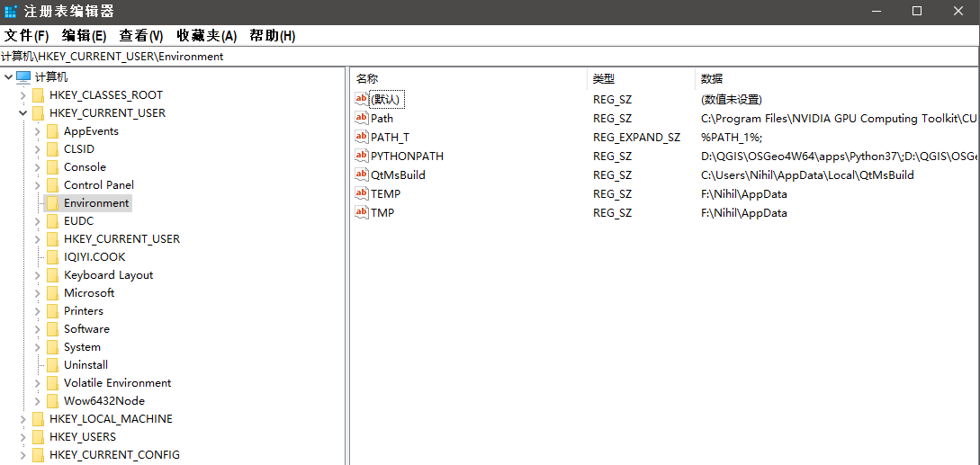Image resolution: width=980 pixels, height=465 pixels.
Task: Collapse the HKEY_CURRENT_USER tree node
Action: tap(22, 113)
